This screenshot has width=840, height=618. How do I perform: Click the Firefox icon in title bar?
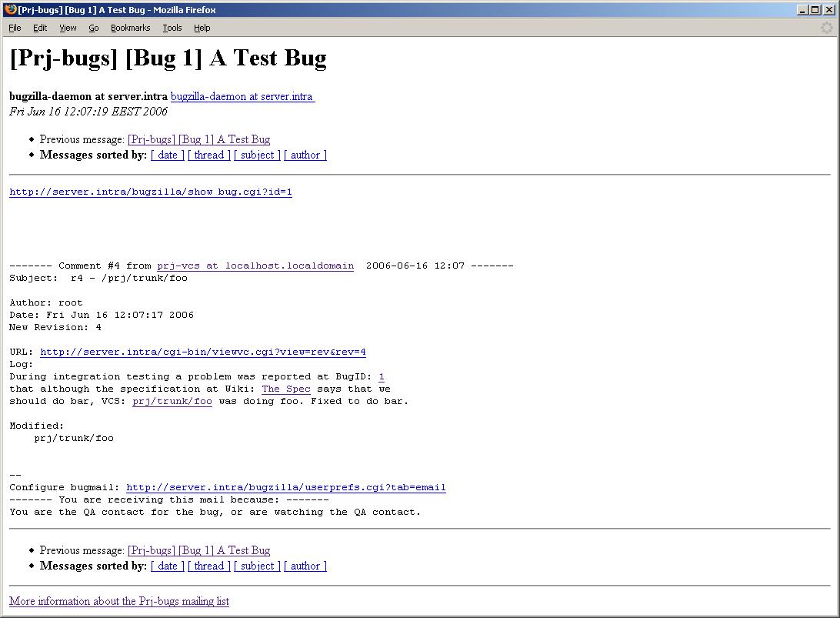(9, 10)
